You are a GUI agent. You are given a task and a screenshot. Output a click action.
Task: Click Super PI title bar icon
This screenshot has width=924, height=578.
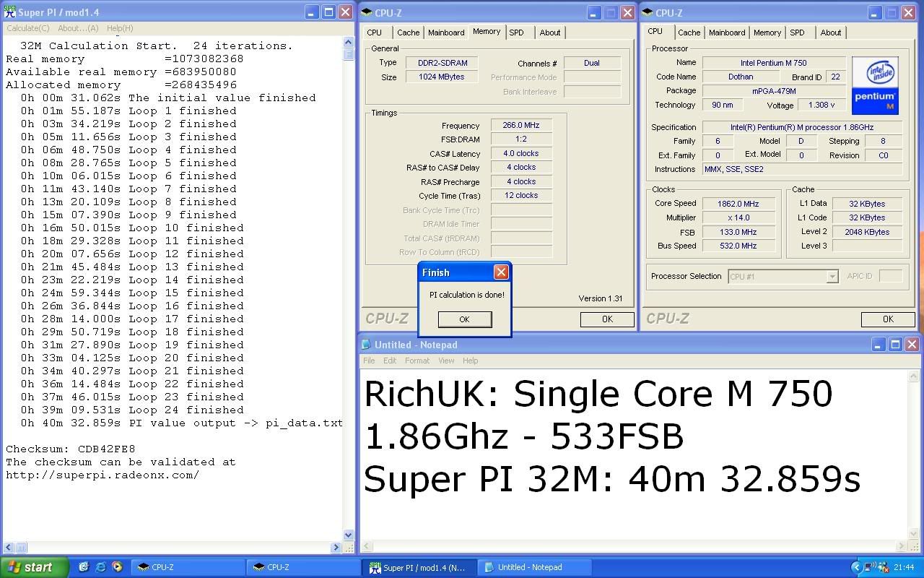10,12
